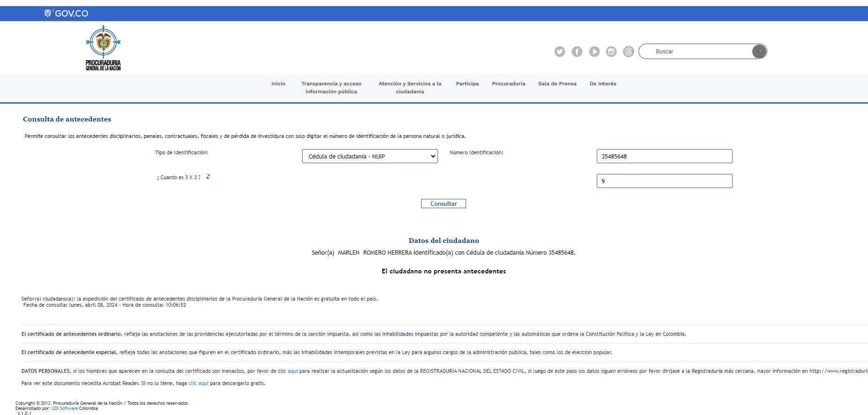868x415 pixels.
Task: Open the Instagram social icon
Action: click(x=611, y=52)
